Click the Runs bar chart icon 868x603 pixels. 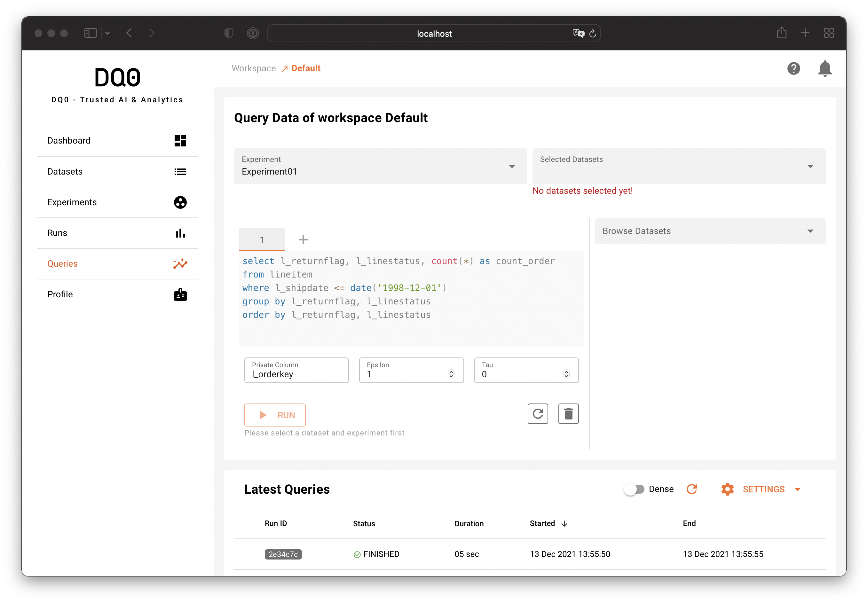click(x=180, y=233)
